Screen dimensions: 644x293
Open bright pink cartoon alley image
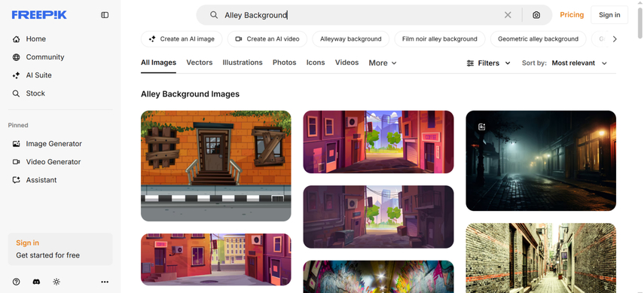coord(378,142)
